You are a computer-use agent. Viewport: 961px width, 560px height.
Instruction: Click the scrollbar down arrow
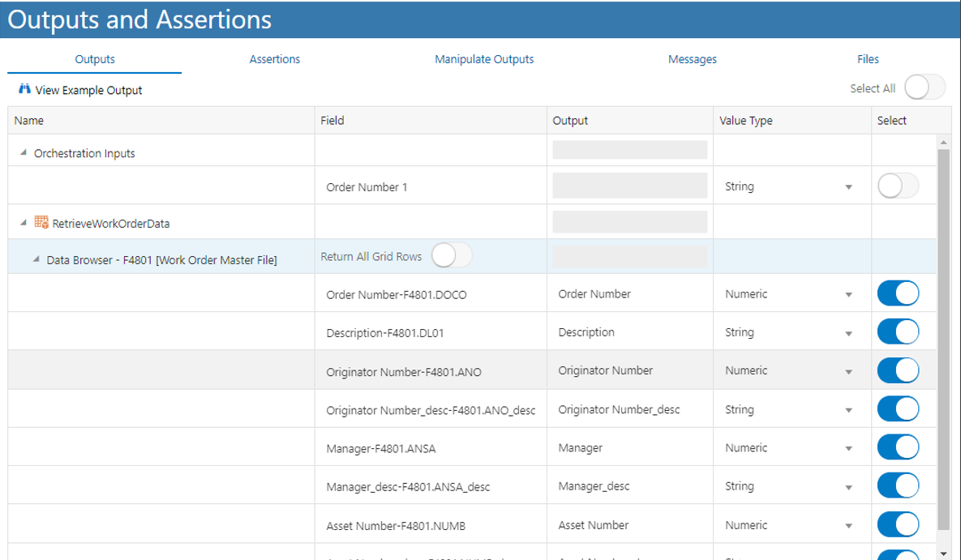coord(943,554)
